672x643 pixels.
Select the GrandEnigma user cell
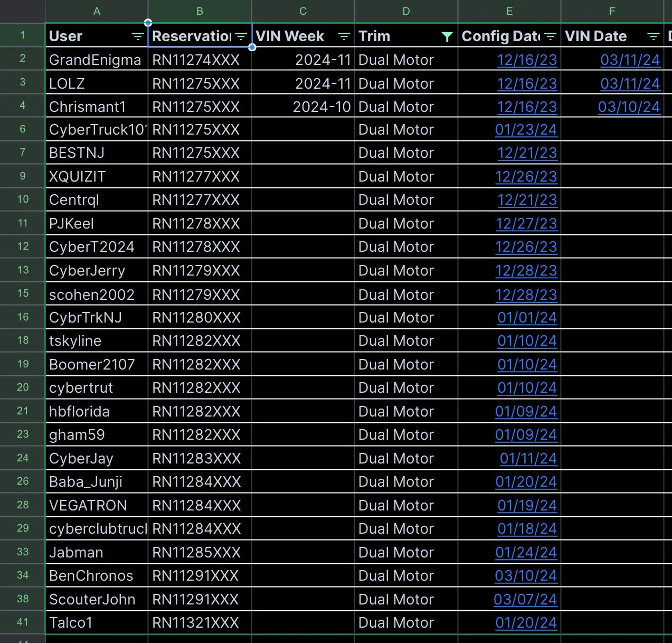click(x=97, y=60)
